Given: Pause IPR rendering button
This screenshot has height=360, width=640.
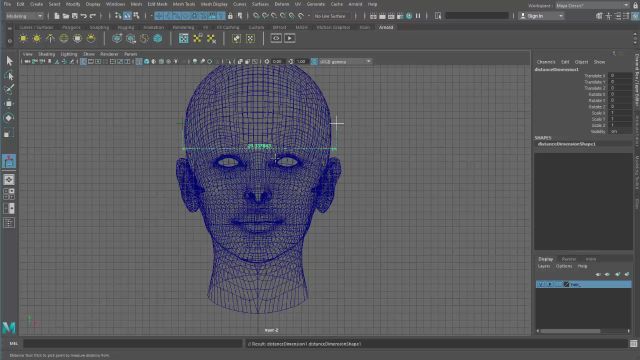Looking at the screenshot, I should click(418, 16).
